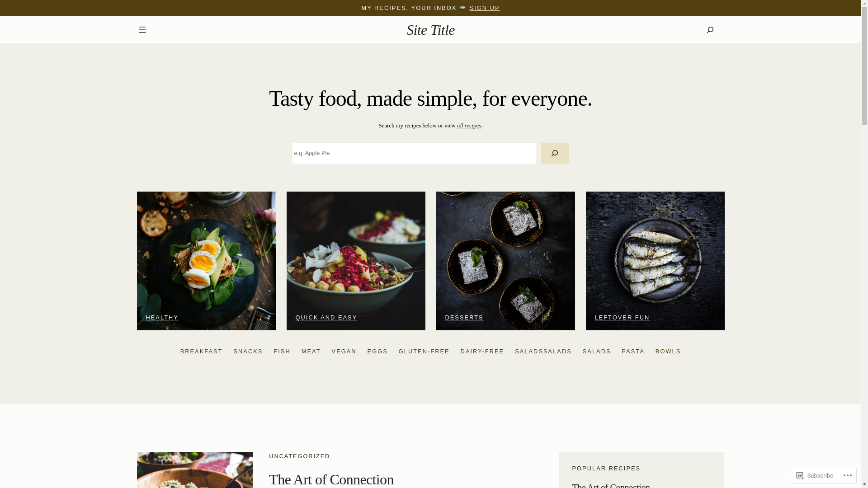Open the Desserts category image
The image size is (868, 488).
tap(505, 261)
